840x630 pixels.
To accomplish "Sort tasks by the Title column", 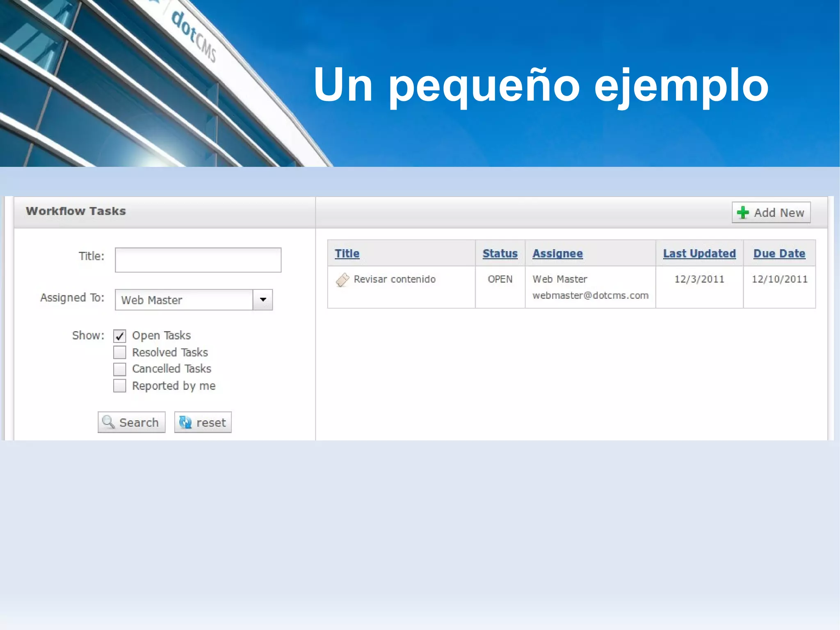I will pos(347,254).
